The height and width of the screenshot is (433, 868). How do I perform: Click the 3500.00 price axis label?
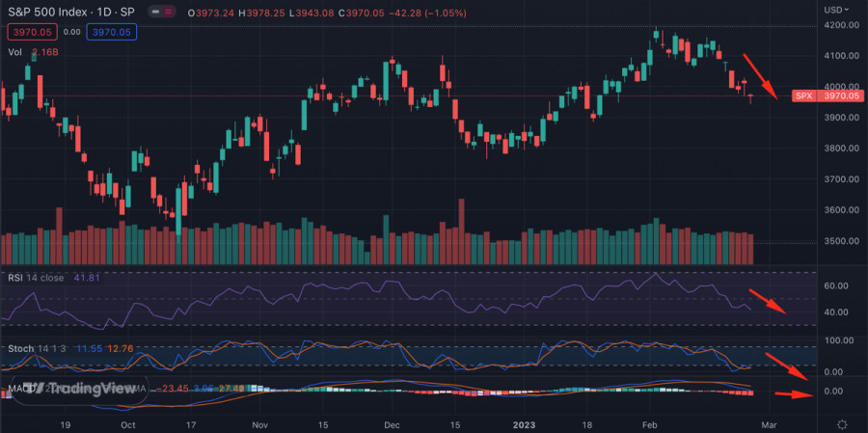tap(841, 241)
